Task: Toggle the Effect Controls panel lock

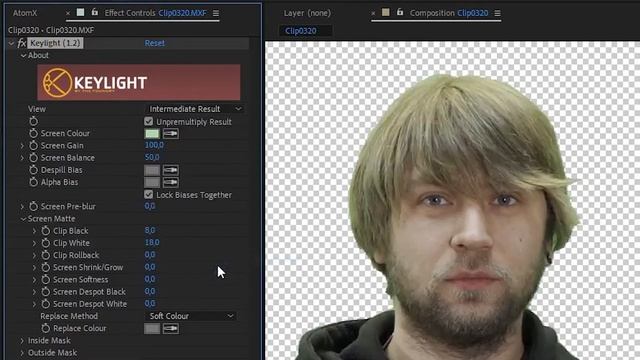Action: (x=95, y=12)
